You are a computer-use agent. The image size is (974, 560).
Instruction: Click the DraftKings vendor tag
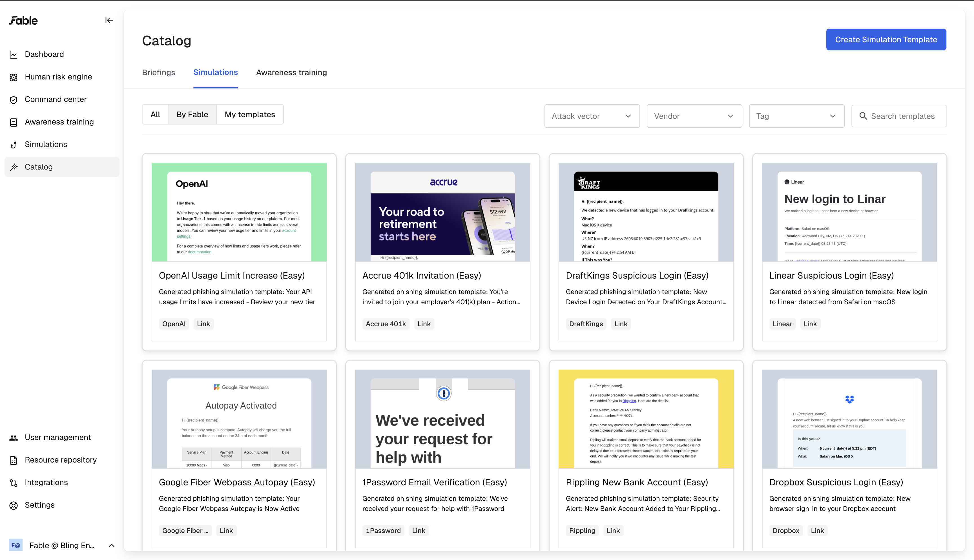click(x=586, y=324)
